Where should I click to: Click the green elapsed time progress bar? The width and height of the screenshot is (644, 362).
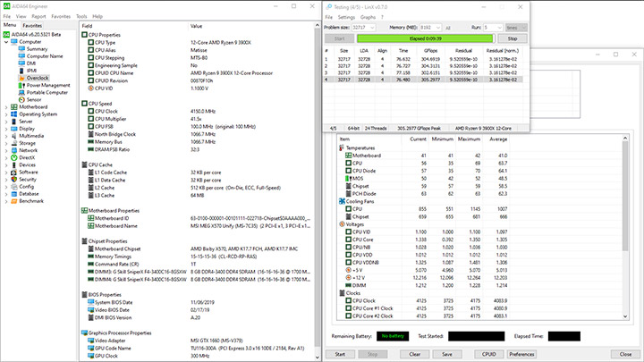click(426, 39)
